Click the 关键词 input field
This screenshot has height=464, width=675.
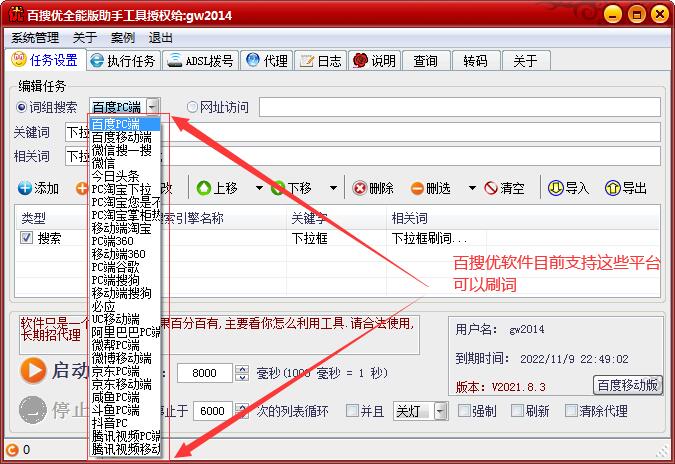click(363, 132)
